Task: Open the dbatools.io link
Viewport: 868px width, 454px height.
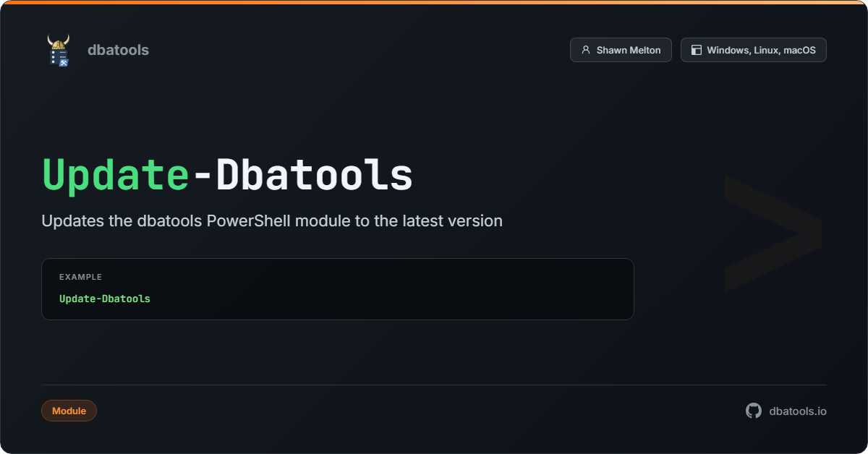Action: [797, 411]
